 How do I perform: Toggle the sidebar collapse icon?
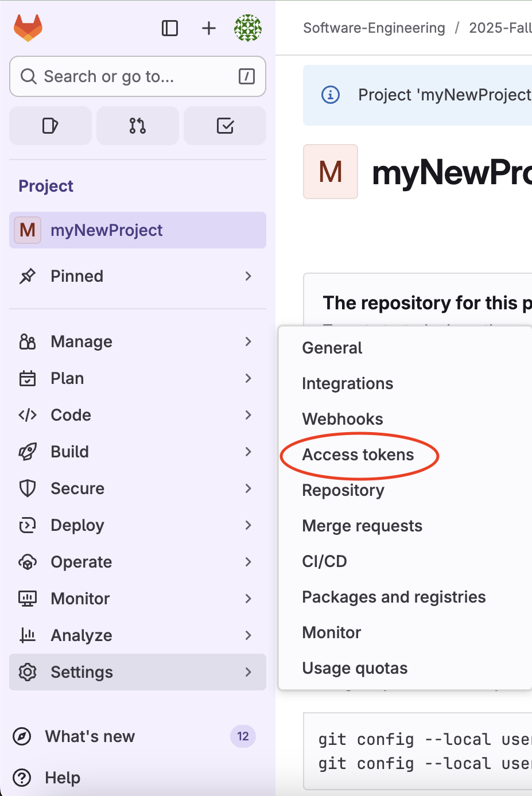tap(170, 28)
